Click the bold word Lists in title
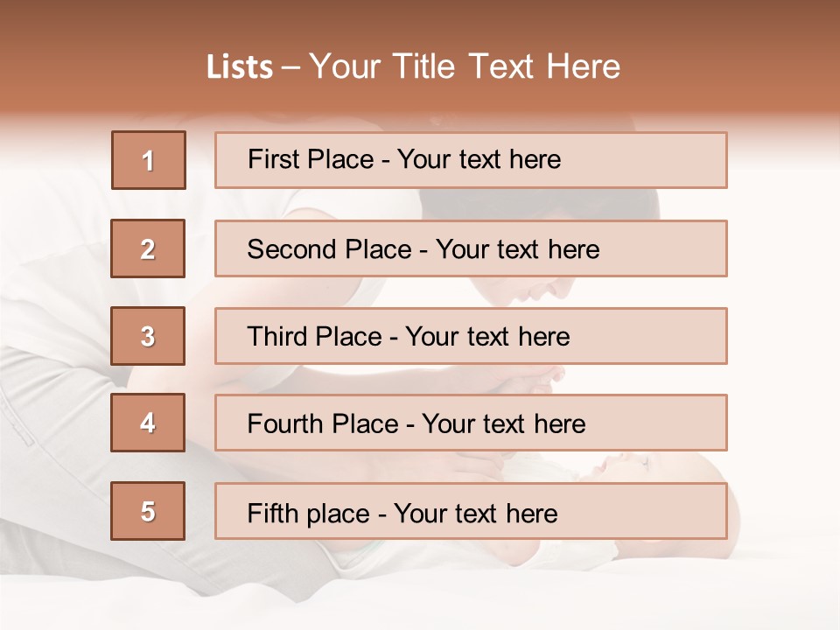This screenshot has width=840, height=630. (240, 66)
